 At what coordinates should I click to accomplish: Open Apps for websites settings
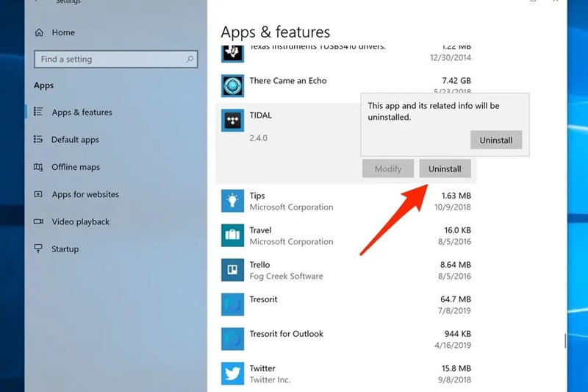pos(85,194)
